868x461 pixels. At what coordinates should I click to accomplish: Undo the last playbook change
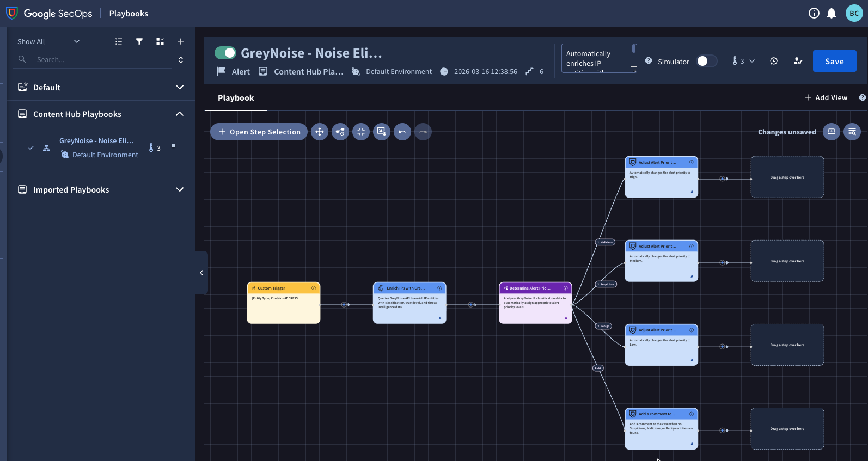[402, 132]
